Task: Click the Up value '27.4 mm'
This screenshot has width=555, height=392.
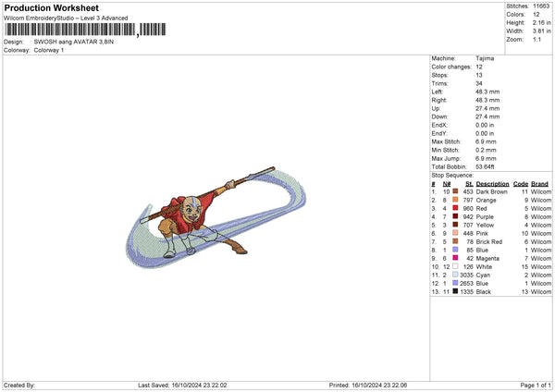Action: pos(487,108)
